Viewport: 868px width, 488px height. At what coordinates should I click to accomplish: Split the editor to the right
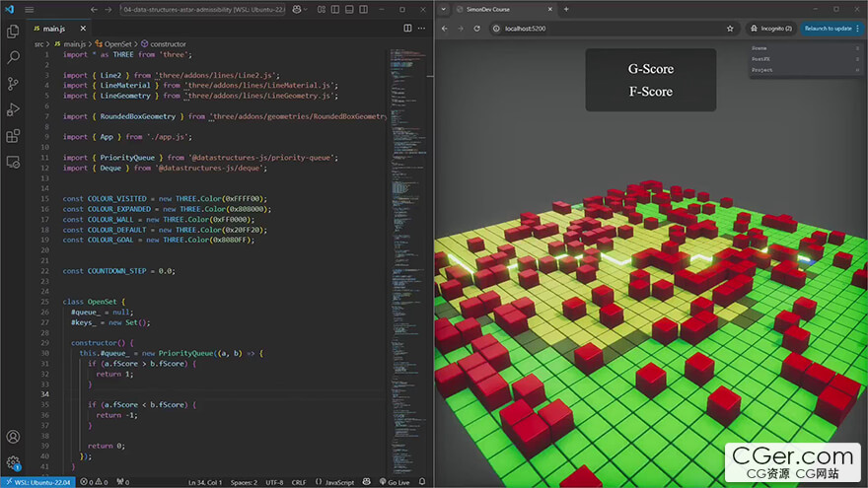tap(406, 29)
